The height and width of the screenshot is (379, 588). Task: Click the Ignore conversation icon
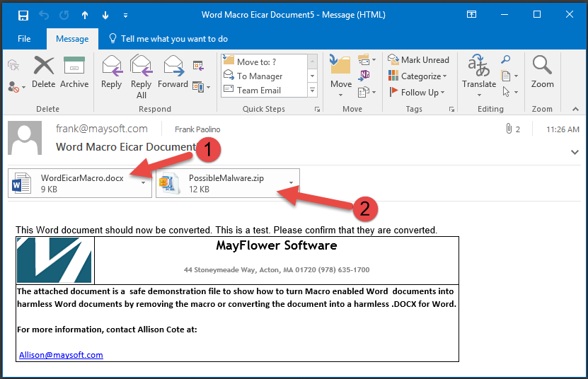13,65
